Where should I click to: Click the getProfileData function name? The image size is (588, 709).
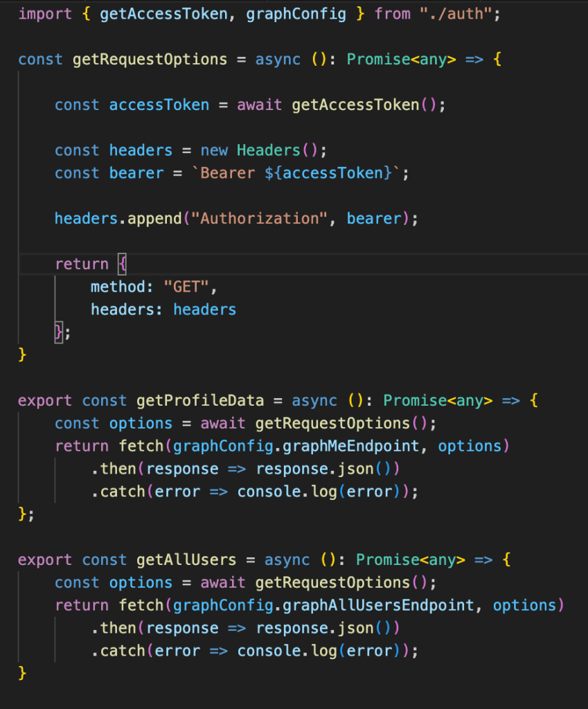click(200, 400)
